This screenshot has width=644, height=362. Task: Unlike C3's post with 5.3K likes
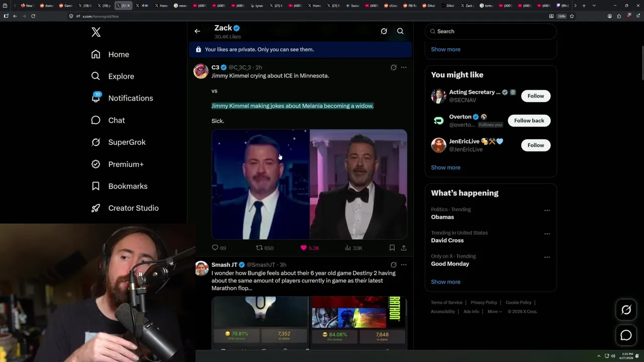pos(309,248)
